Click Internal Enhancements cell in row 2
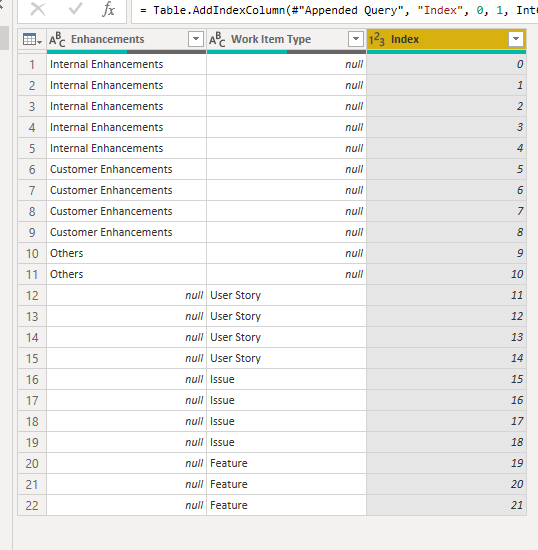This screenshot has width=538, height=550. coord(126,85)
